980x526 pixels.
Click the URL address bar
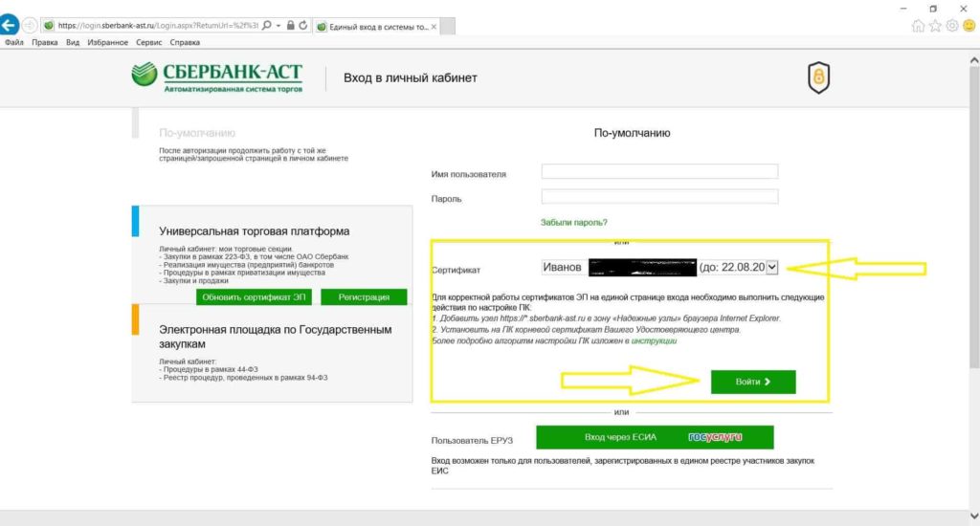pos(158,26)
